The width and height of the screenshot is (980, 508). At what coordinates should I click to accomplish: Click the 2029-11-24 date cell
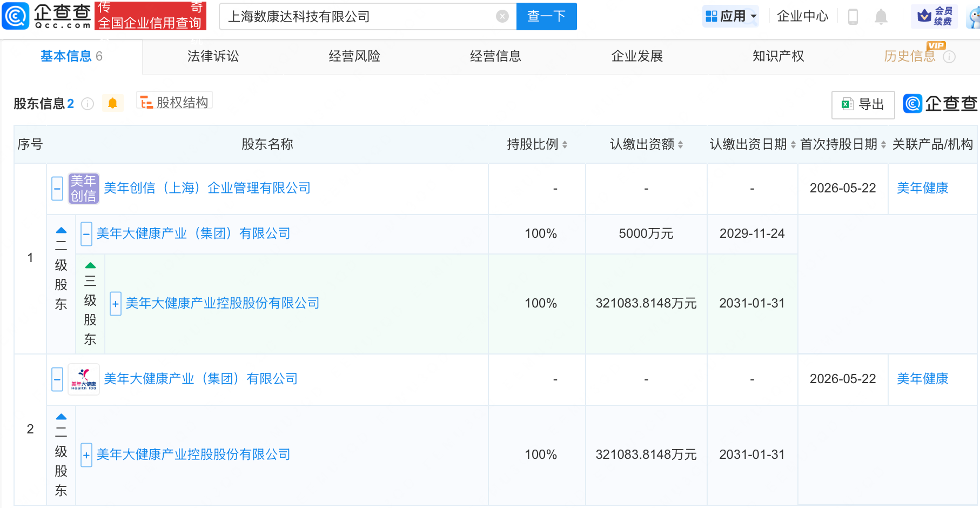[x=752, y=233]
